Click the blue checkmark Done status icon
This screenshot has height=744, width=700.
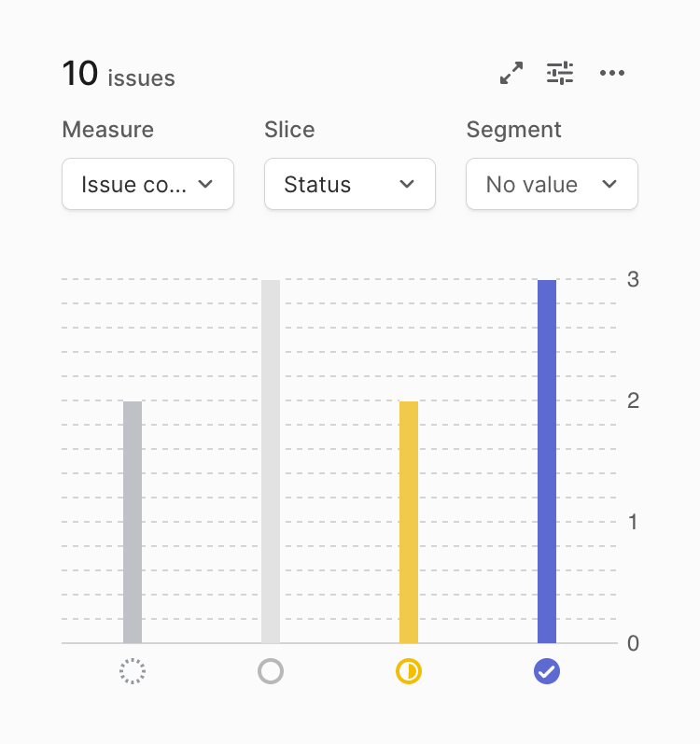click(547, 671)
